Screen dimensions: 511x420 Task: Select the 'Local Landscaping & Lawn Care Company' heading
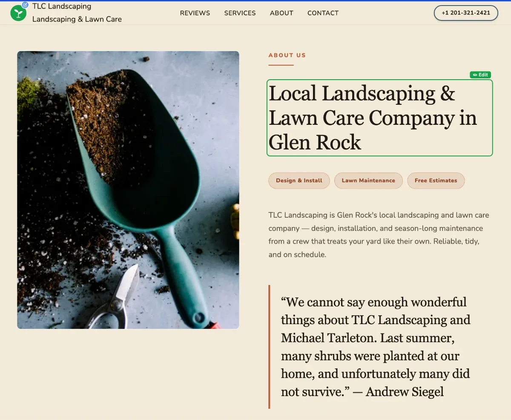click(x=380, y=118)
